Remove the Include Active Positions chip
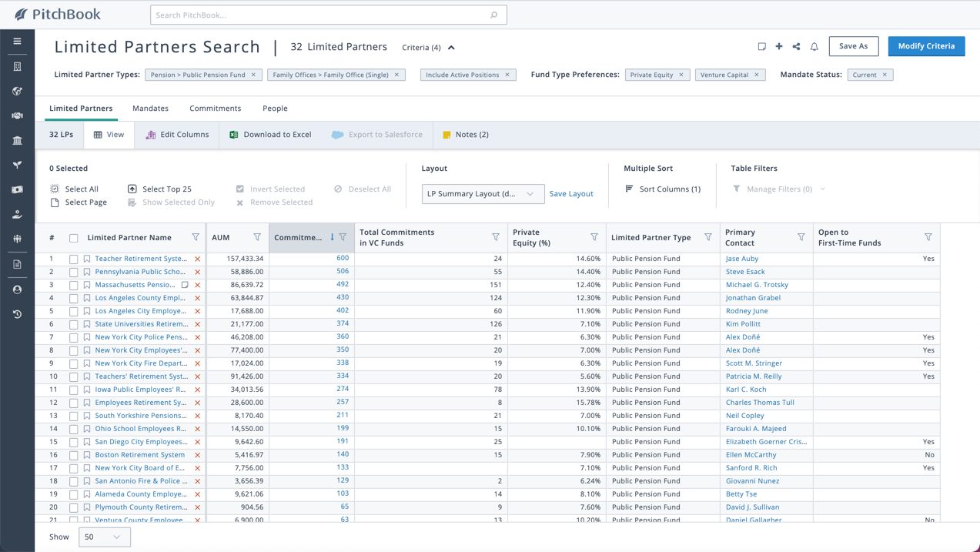This screenshot has height=552, width=980. click(x=507, y=75)
